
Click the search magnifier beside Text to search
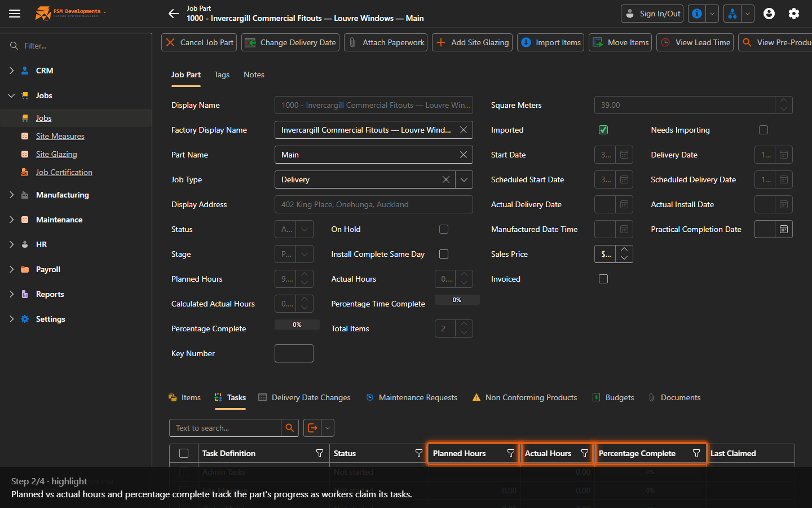coord(290,428)
